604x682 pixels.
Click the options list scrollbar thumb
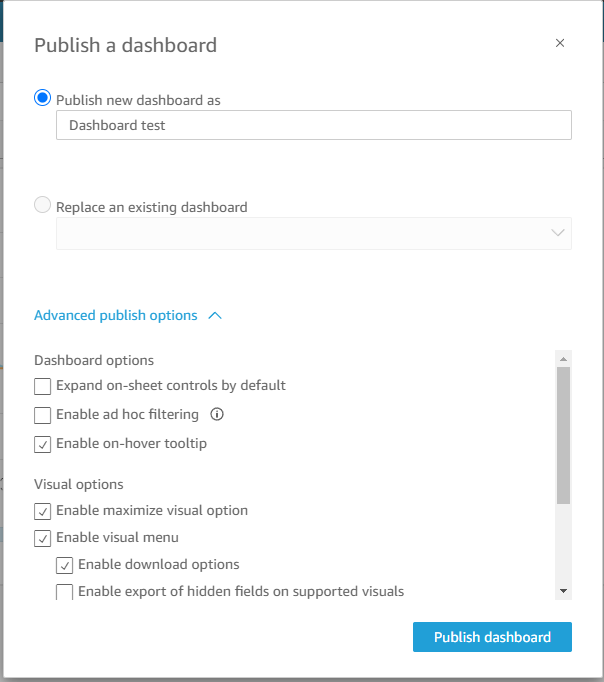[x=563, y=435]
